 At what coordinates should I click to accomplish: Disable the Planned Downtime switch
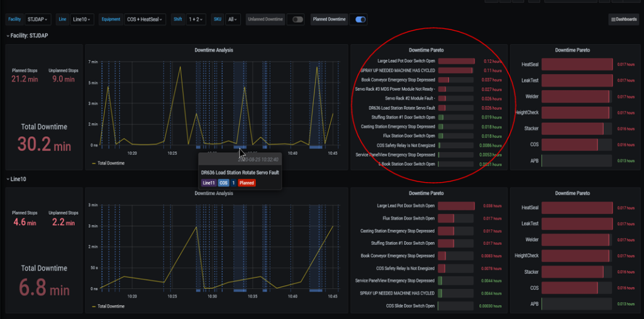(x=360, y=19)
